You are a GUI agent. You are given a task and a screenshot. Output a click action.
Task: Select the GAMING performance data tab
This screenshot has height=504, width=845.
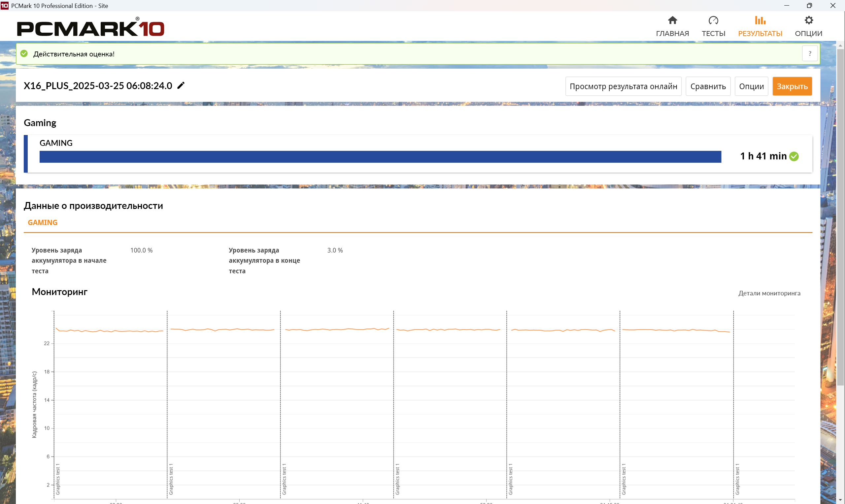tap(43, 222)
